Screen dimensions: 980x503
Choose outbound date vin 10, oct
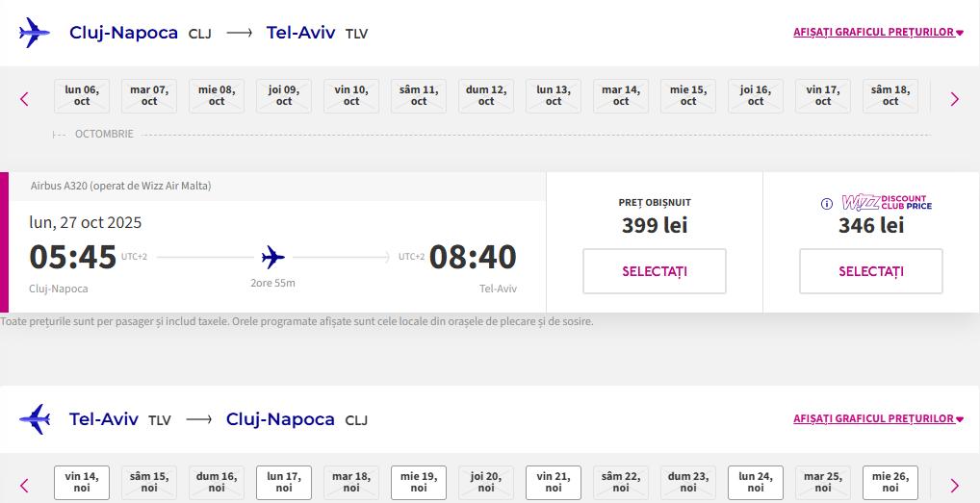351,95
